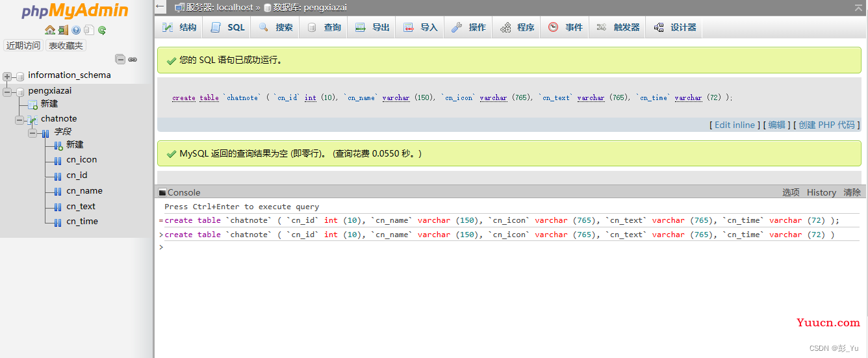
Task: Click 新建 under pengxiazai database
Action: pos(49,104)
